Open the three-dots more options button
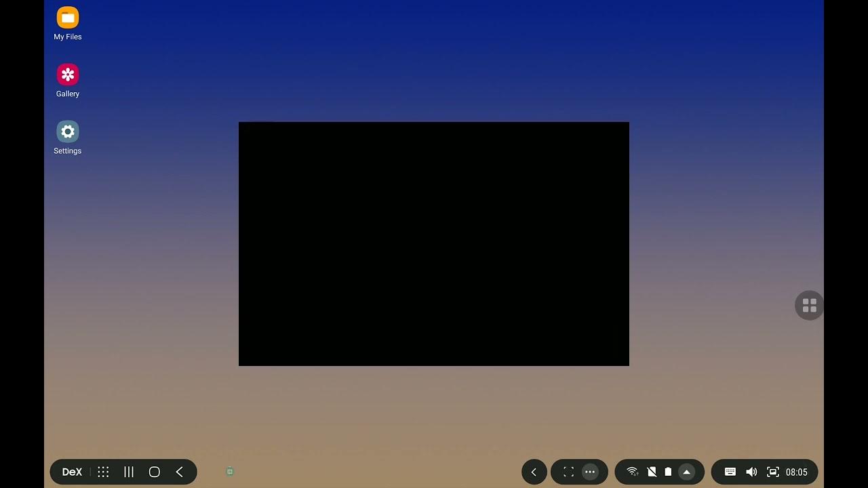Image resolution: width=868 pixels, height=488 pixels. (590, 472)
